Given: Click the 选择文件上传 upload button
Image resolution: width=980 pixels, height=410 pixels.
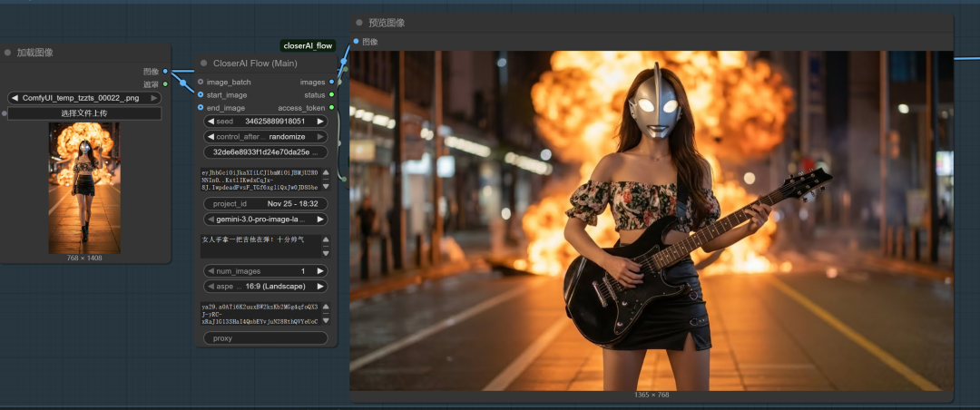Looking at the screenshot, I should (84, 113).
